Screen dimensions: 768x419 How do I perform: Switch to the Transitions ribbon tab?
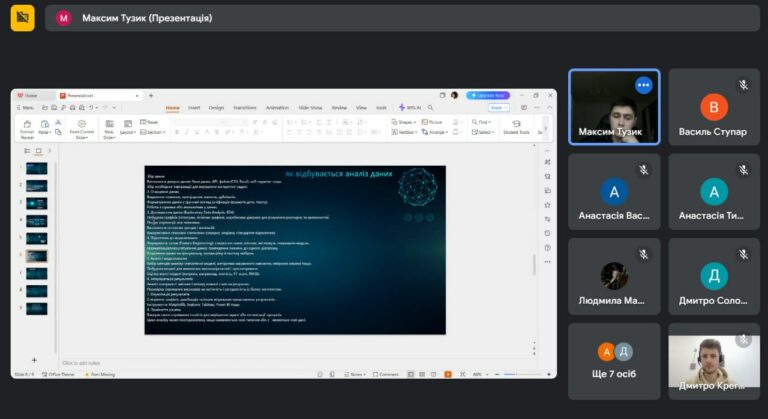[x=245, y=108]
